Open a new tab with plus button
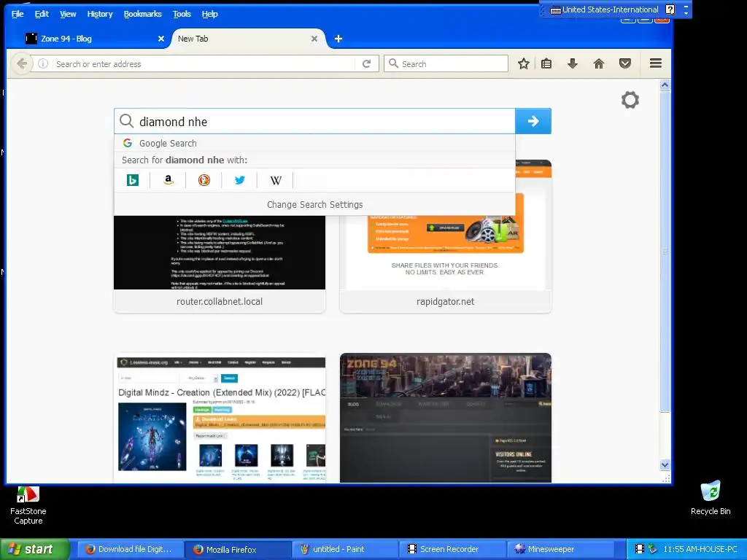Viewport: 747px width, 560px height. pos(338,39)
